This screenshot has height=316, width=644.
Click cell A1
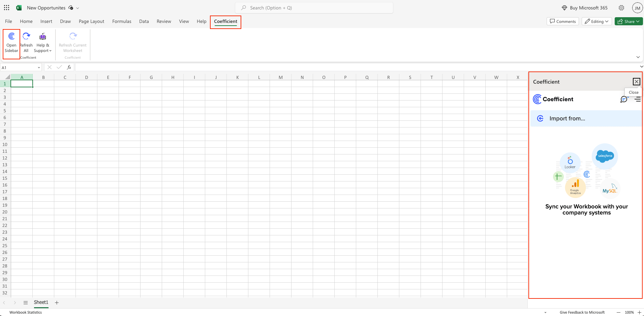(x=22, y=84)
